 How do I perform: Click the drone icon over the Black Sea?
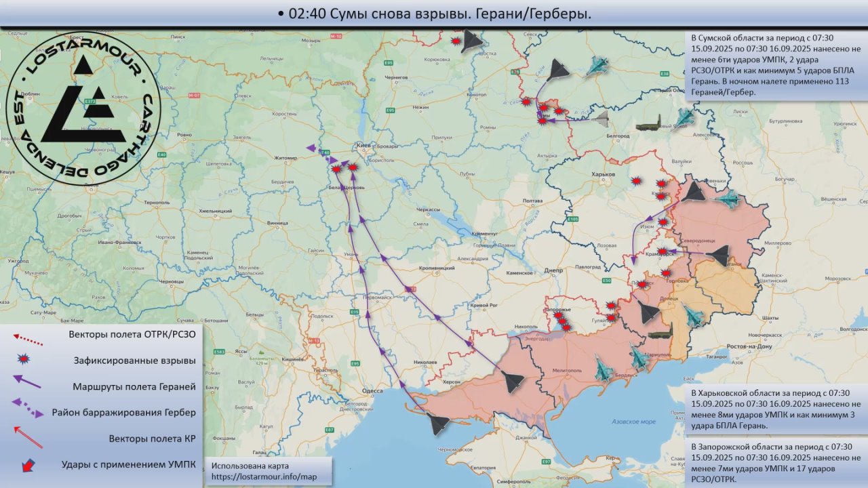click(x=439, y=425)
